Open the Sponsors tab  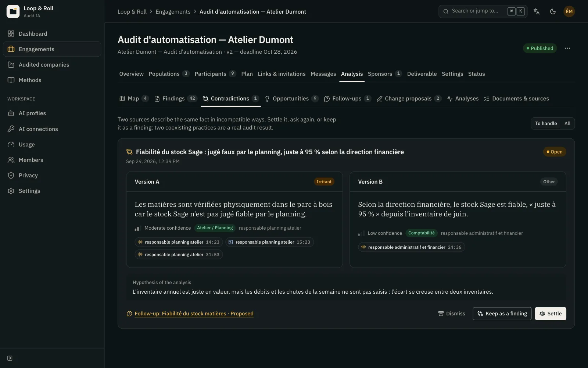[x=384, y=74]
